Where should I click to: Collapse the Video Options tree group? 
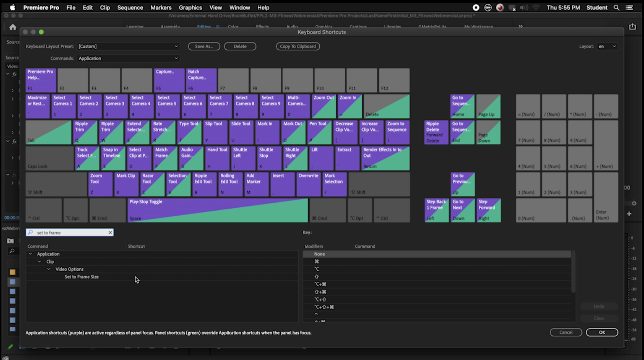pos(49,269)
